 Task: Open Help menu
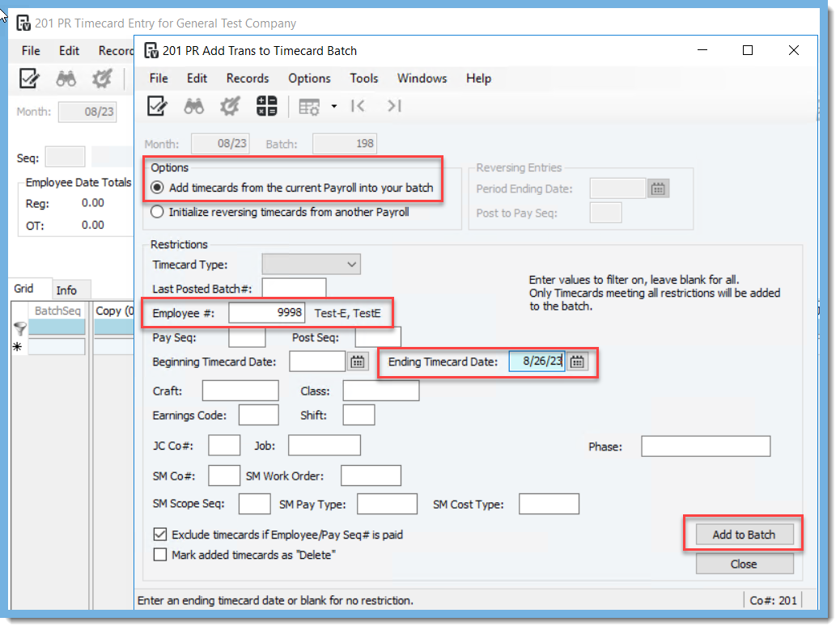pos(478,78)
